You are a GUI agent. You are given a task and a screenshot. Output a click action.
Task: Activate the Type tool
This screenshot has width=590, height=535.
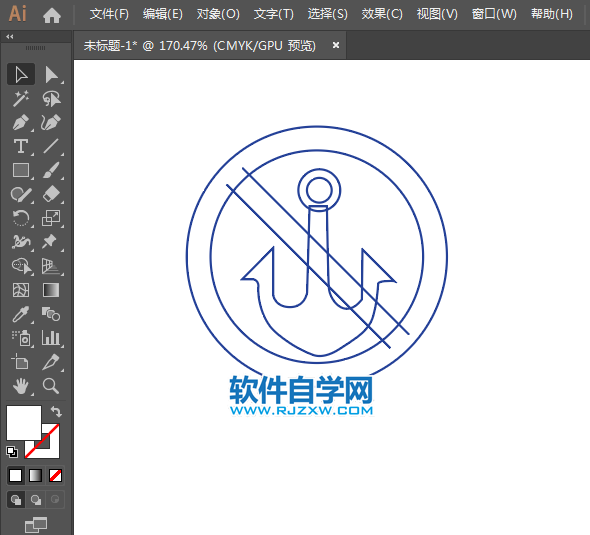21,146
